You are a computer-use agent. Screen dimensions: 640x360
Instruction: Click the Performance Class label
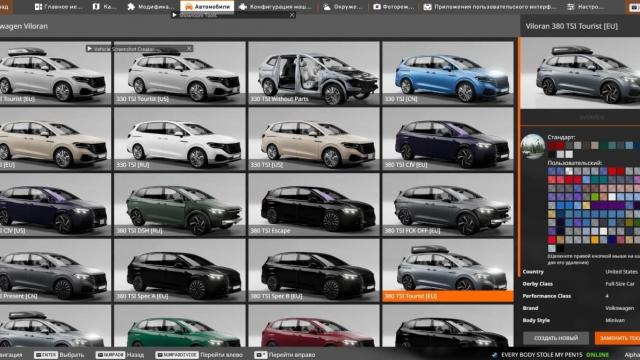click(x=547, y=296)
